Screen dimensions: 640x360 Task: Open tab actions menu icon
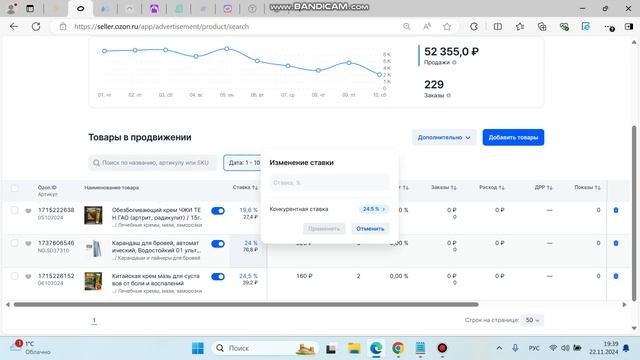click(30, 8)
